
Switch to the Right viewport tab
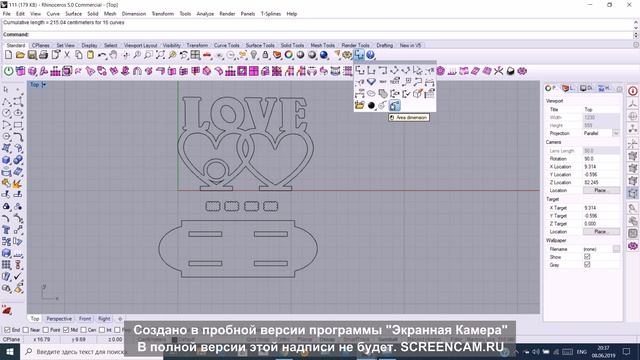[104, 318]
